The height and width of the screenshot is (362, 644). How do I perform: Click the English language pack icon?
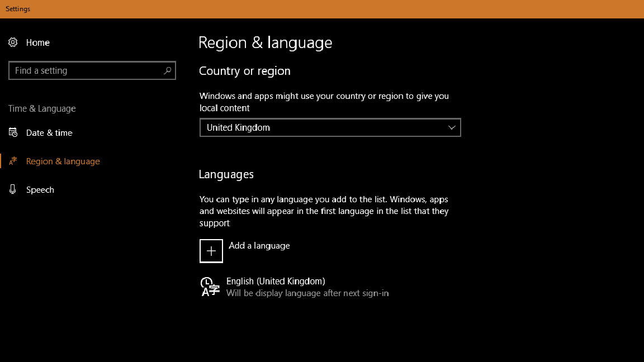[x=210, y=287]
